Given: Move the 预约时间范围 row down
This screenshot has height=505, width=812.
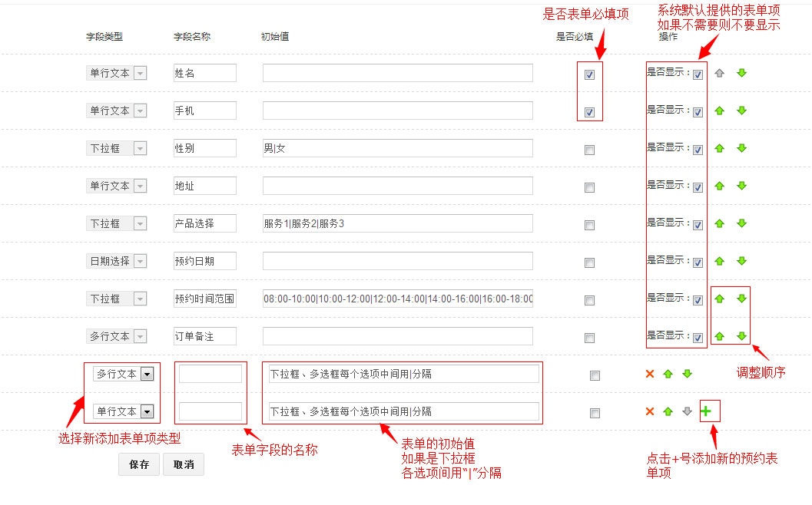Looking at the screenshot, I should pyautogui.click(x=741, y=299).
